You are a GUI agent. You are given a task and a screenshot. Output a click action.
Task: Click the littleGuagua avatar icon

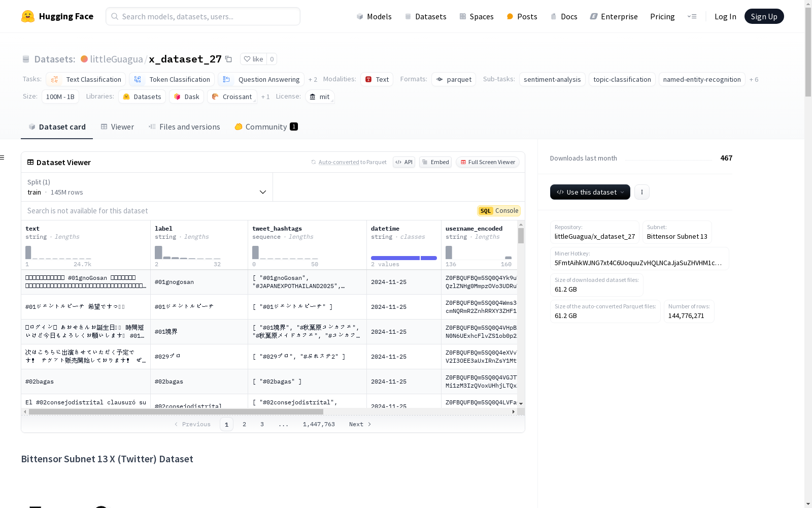click(84, 59)
